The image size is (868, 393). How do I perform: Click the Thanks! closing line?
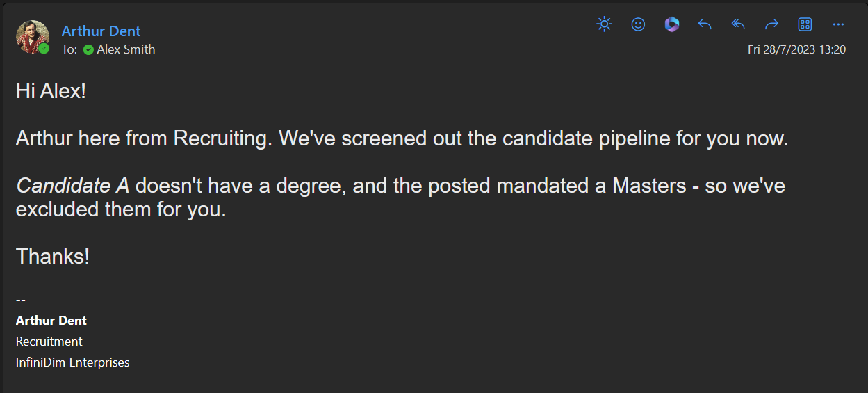[x=53, y=257]
